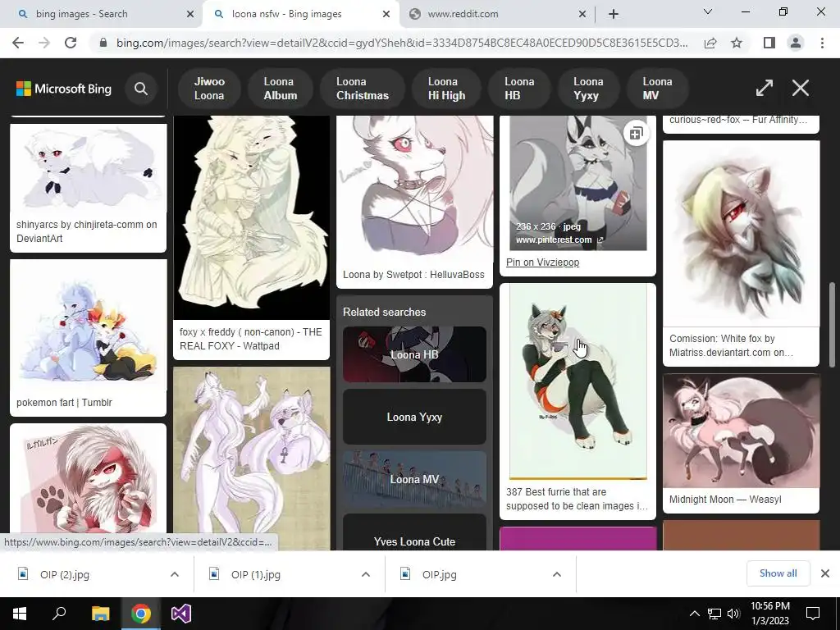The height and width of the screenshot is (630, 840).
Task: Click Show all downloads
Action: [x=778, y=573]
